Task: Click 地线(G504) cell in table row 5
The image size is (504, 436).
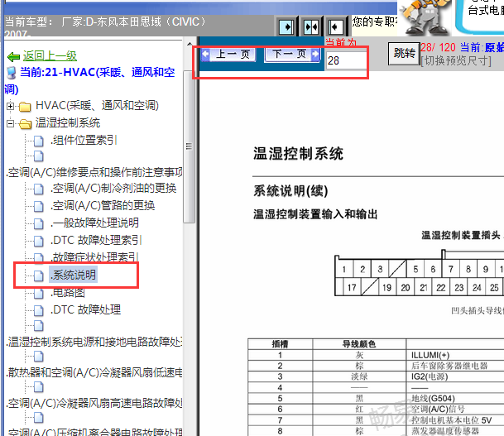Action: [433, 399]
